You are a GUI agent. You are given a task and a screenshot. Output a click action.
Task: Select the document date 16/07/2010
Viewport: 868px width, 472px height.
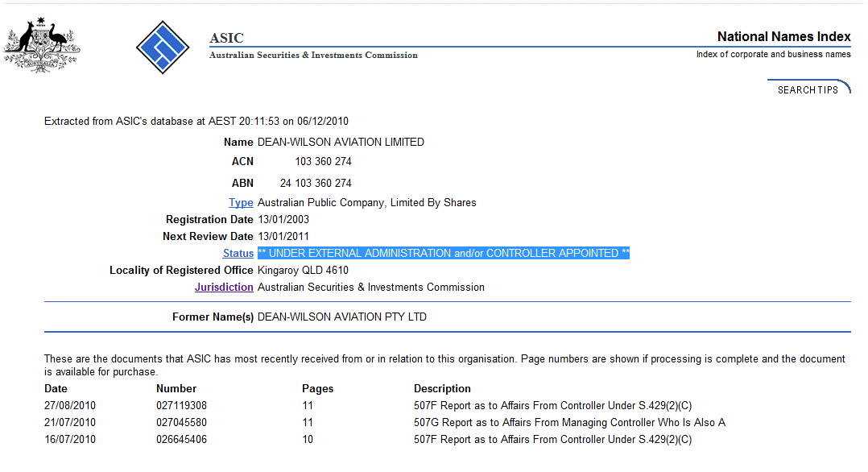pos(70,439)
